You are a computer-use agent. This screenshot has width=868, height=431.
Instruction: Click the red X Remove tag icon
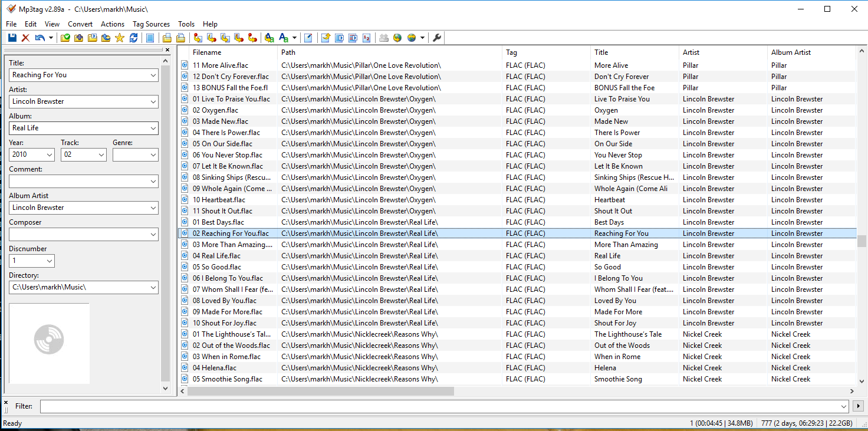tap(25, 38)
